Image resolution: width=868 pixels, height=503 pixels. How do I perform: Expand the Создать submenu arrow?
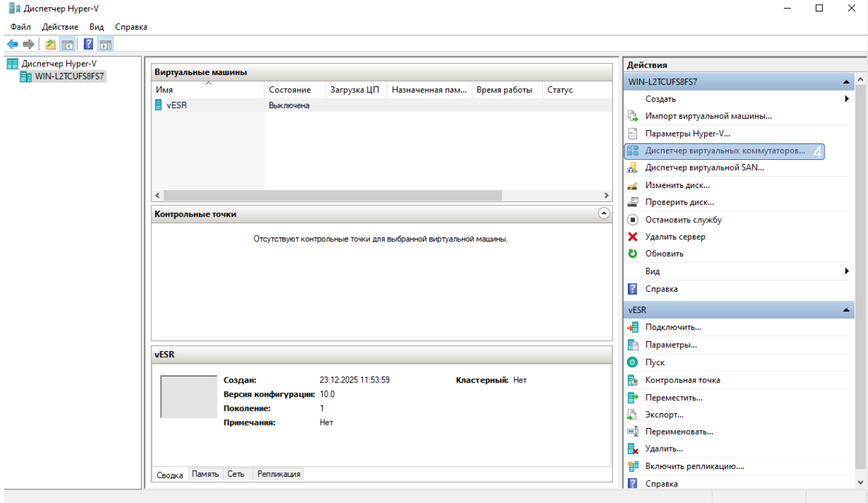point(847,99)
